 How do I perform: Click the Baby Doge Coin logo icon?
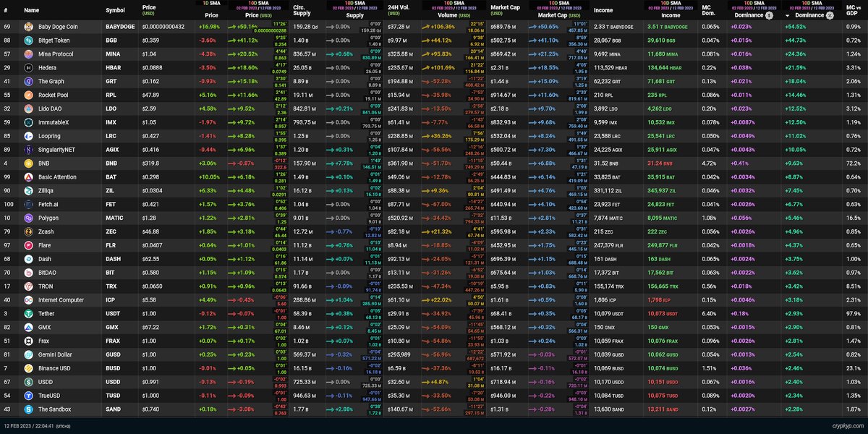tap(28, 26)
